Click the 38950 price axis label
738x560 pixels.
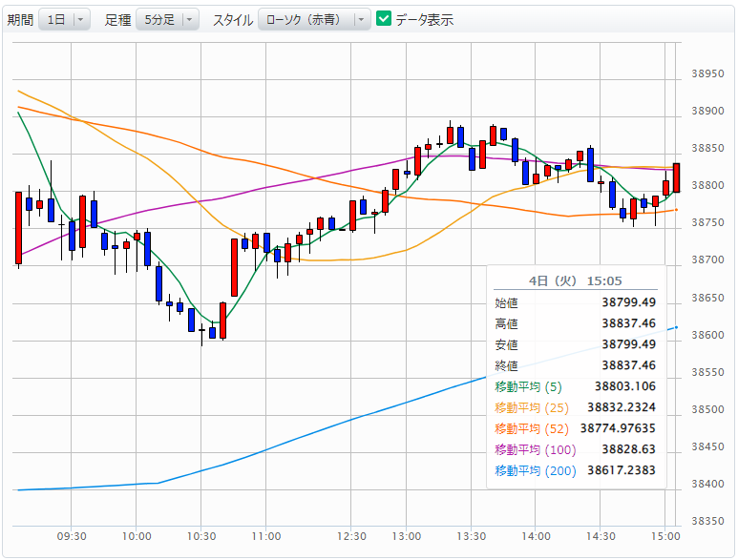(707, 73)
